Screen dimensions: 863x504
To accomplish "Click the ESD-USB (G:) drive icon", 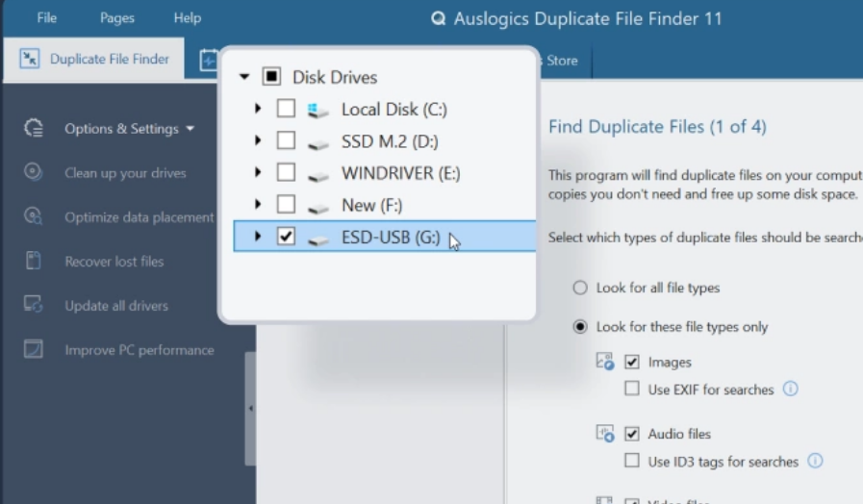I will point(318,240).
